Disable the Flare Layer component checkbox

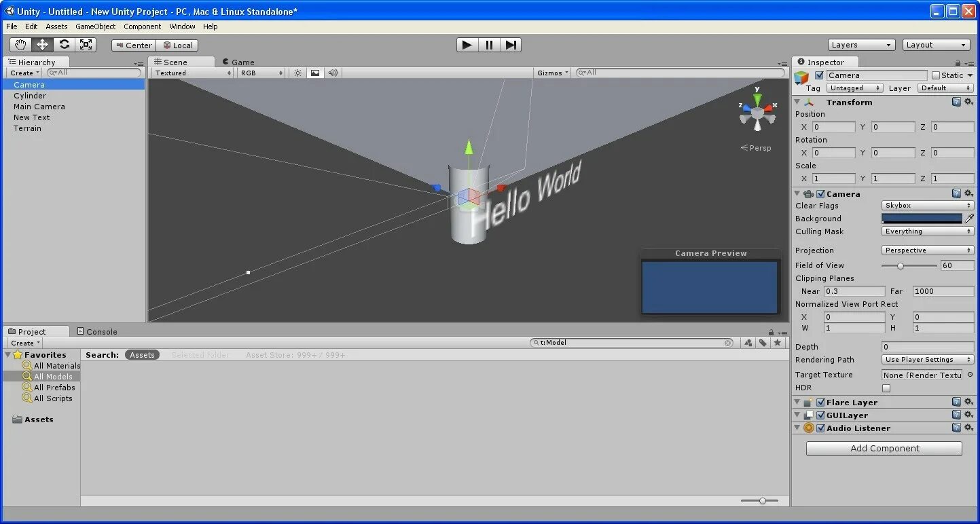pos(820,403)
